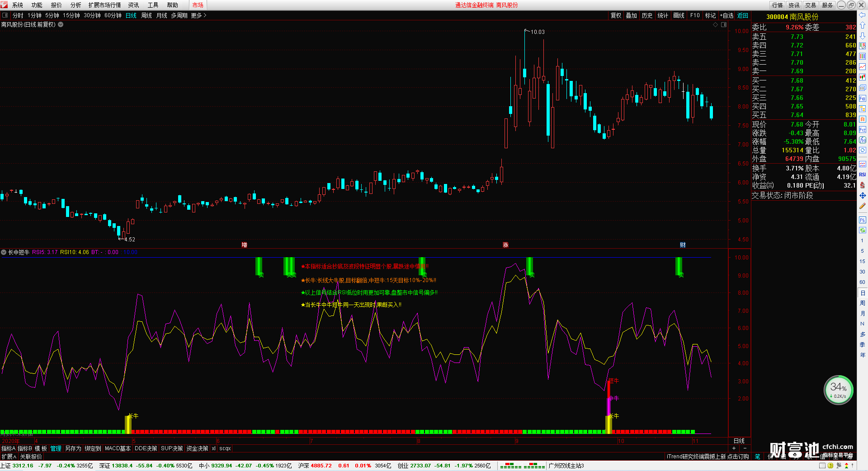Click the red S icon in sidebar

863,185
